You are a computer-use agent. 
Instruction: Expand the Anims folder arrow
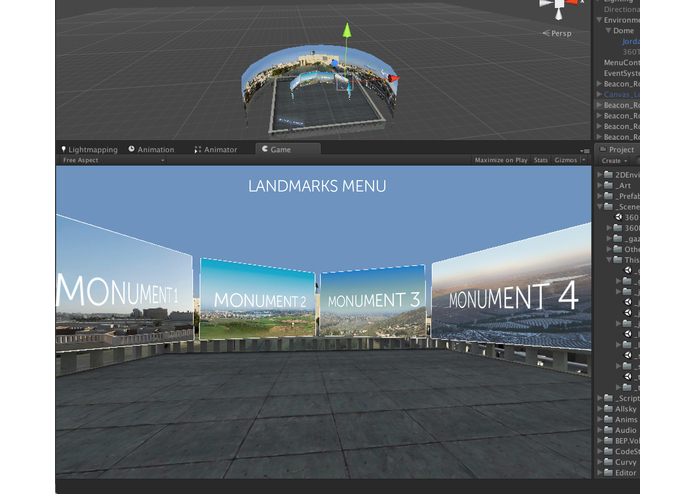point(599,419)
